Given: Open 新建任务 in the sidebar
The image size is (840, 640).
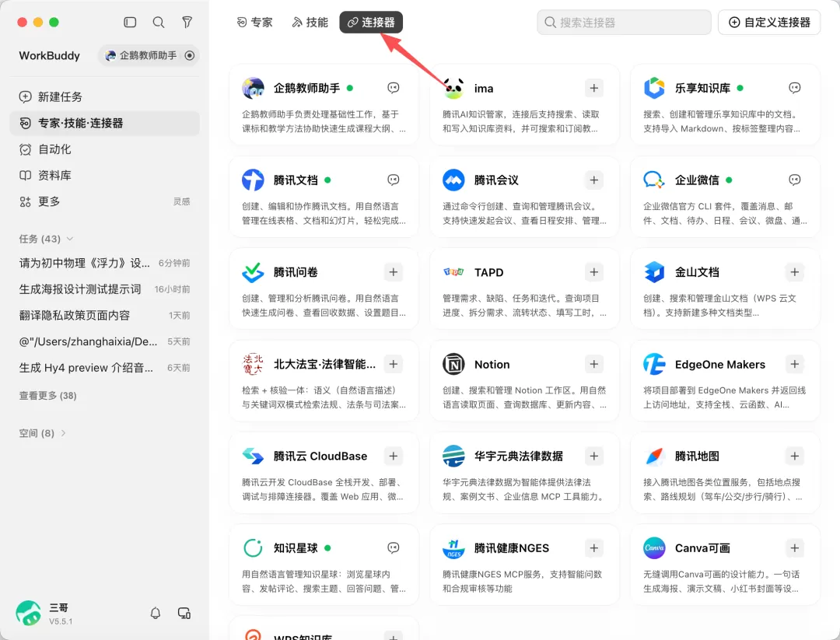Looking at the screenshot, I should point(104,96).
